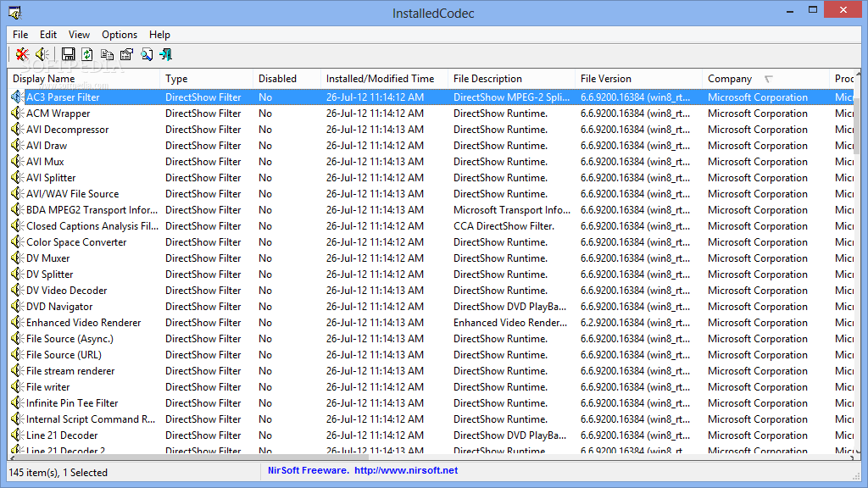Click 'Microsoft Transport Info...' file description cell
868x488 pixels.
511,210
